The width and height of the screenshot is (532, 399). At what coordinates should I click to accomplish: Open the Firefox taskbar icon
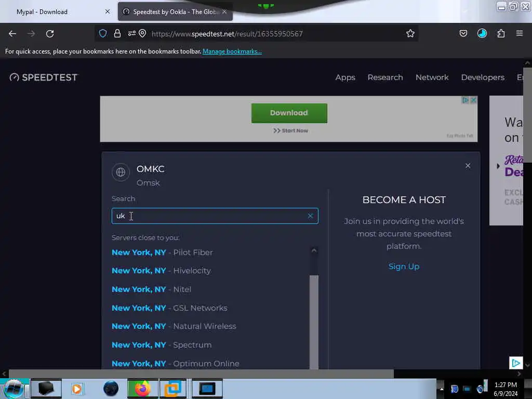tap(142, 389)
